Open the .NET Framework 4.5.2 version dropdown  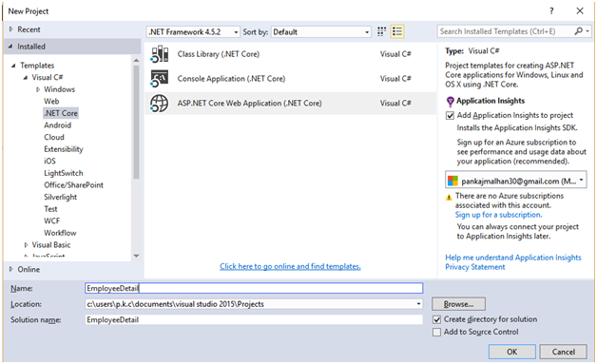193,32
